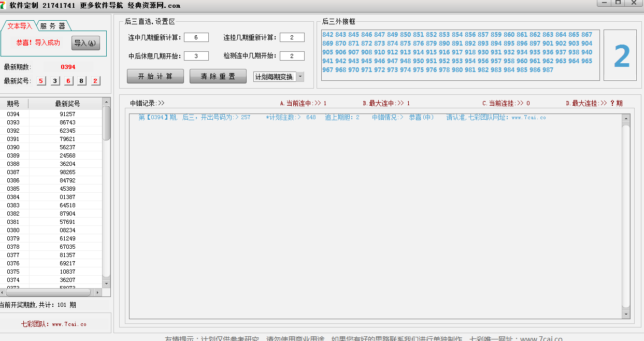Image resolution: width=644 pixels, height=341 pixels.
Task: Select row 0385 with number 45389
Action: point(51,189)
